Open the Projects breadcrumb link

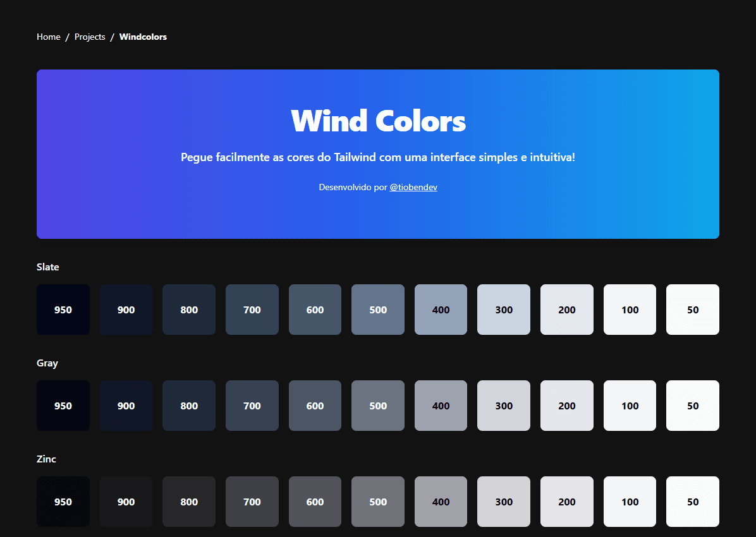(x=90, y=37)
